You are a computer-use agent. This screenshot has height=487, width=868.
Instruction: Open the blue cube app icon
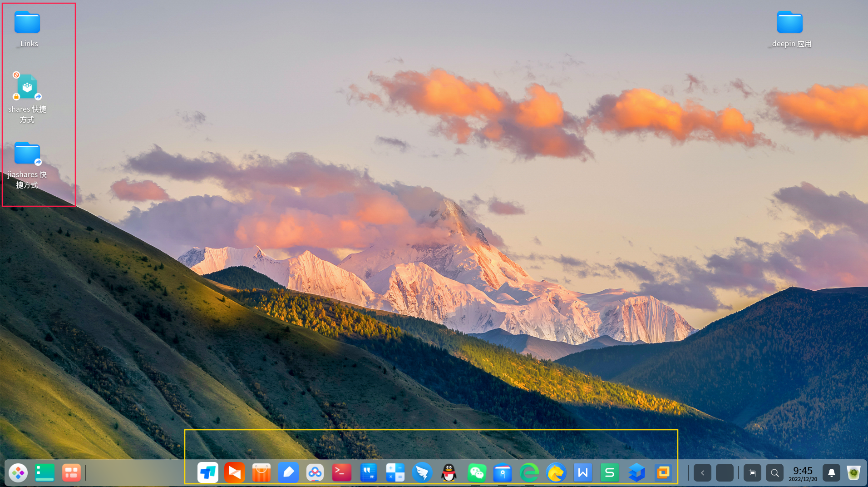pos(636,473)
